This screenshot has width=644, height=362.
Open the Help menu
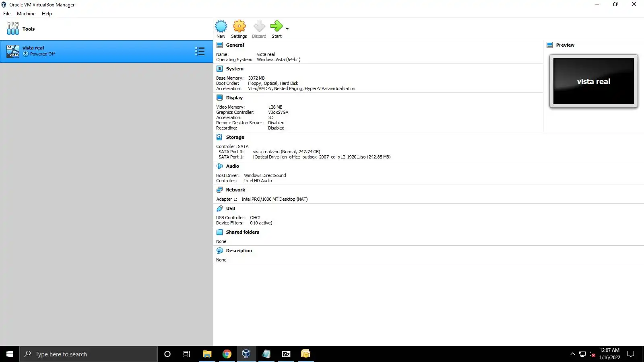point(47,14)
